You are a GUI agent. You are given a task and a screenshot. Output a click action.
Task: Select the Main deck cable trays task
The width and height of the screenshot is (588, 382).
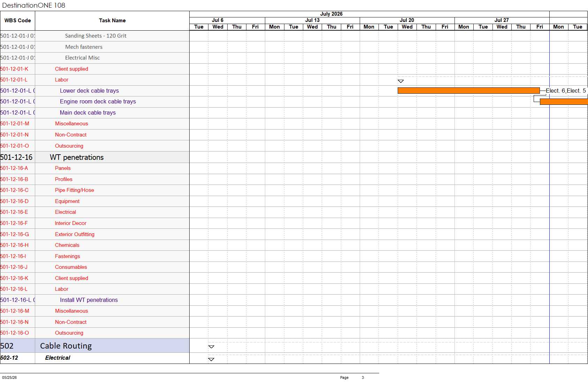(x=88, y=113)
